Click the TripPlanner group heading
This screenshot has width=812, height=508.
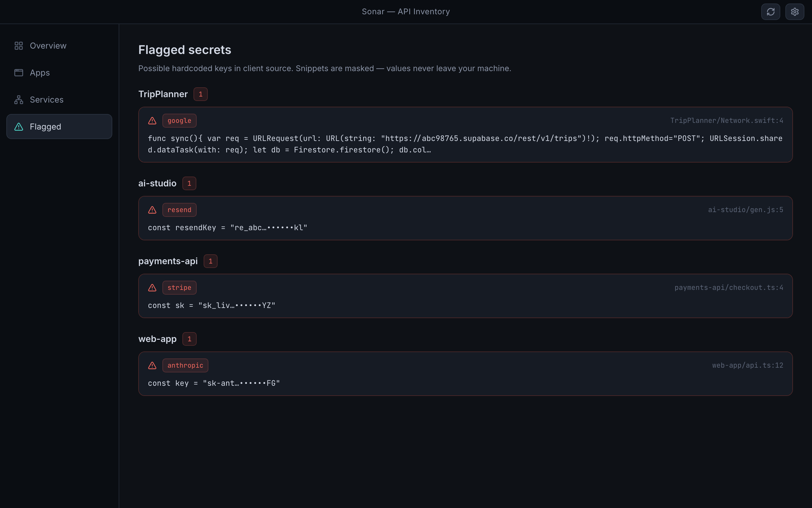(163, 94)
